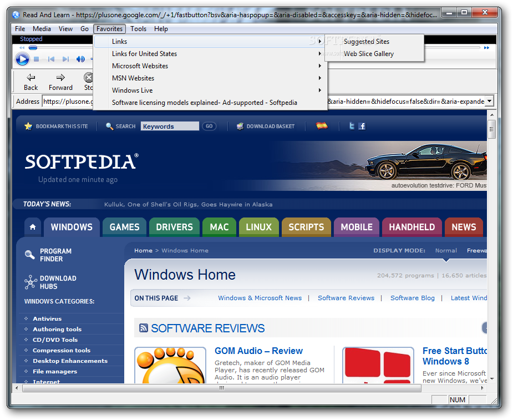Select the GAMES category tab
Viewport: 513px width, 420px height.
pos(124,227)
